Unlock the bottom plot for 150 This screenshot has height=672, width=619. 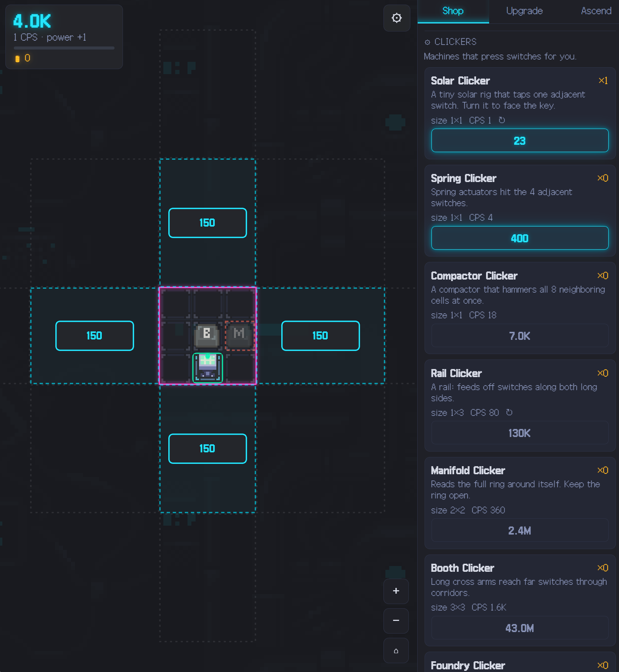coord(207,449)
